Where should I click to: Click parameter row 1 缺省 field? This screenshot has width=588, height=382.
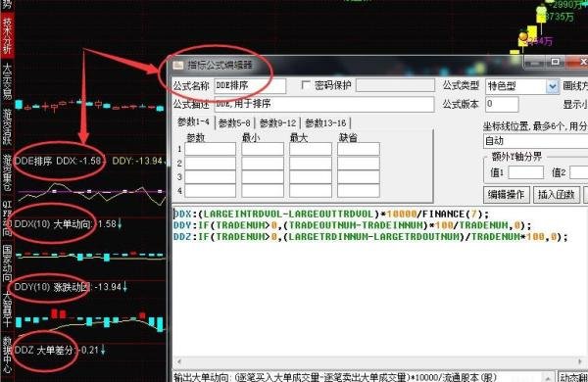359,149
